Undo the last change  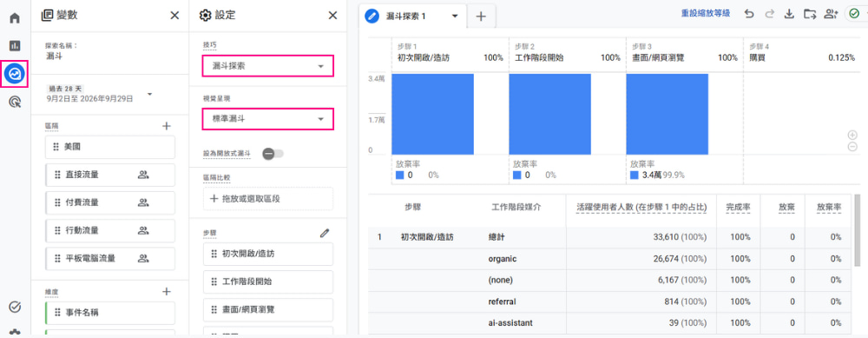(x=749, y=15)
